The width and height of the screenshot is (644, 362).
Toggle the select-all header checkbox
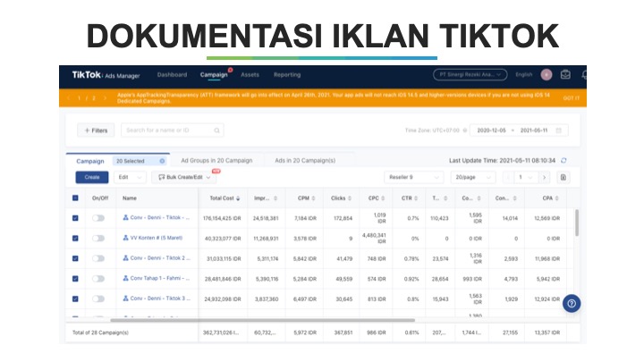tap(75, 198)
